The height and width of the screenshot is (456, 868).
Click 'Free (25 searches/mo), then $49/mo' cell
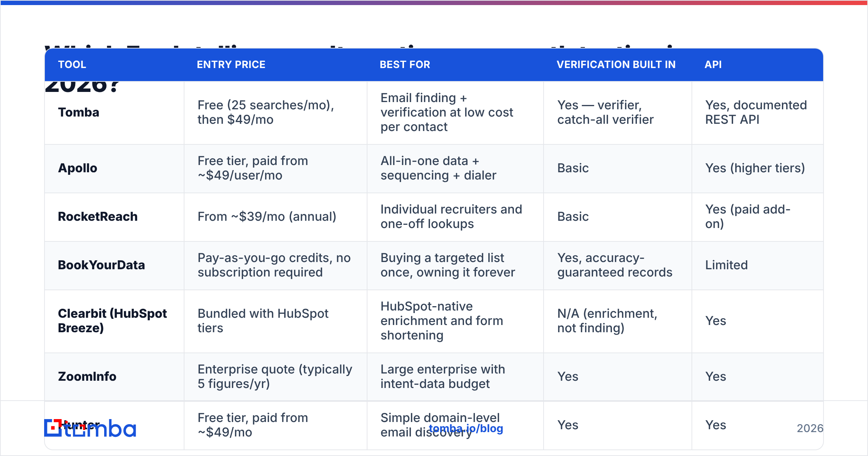[276, 113]
